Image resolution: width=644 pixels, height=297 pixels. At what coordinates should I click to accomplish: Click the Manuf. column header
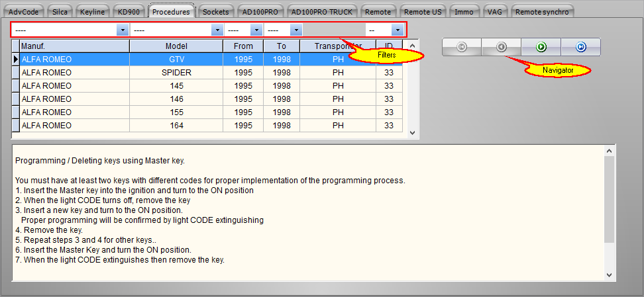[74, 46]
